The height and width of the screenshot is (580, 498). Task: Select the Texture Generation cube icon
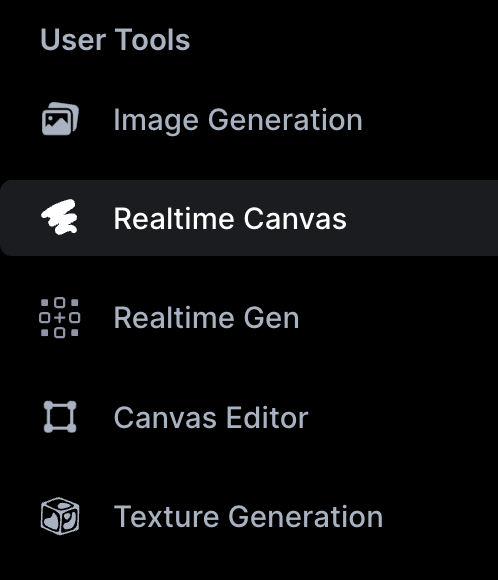(x=60, y=516)
